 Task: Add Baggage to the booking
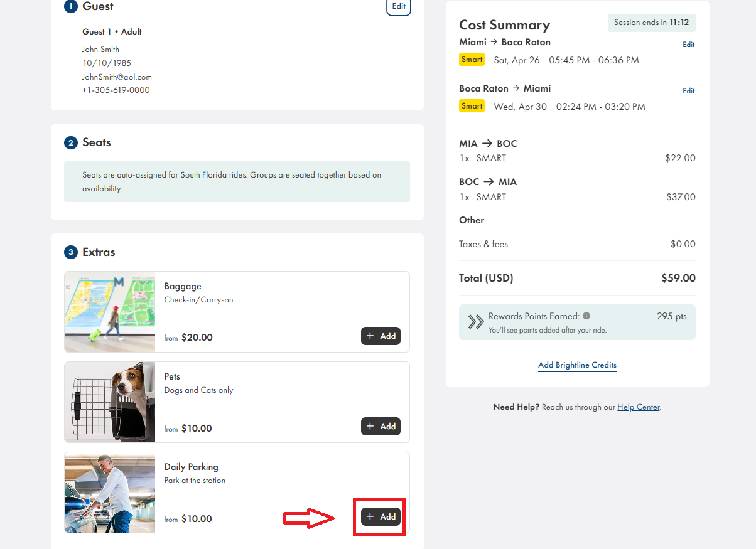coord(381,336)
